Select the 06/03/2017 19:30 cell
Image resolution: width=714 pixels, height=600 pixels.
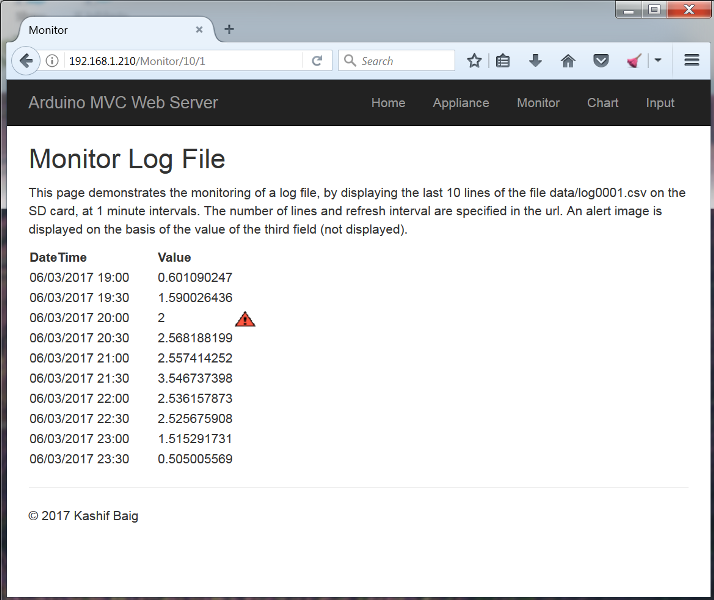coord(79,298)
